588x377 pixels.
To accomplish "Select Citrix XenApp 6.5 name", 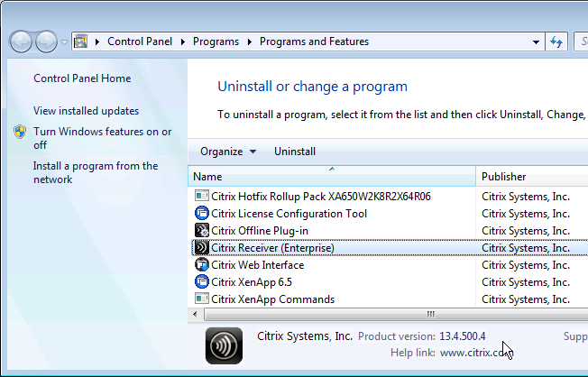I will click(x=252, y=282).
